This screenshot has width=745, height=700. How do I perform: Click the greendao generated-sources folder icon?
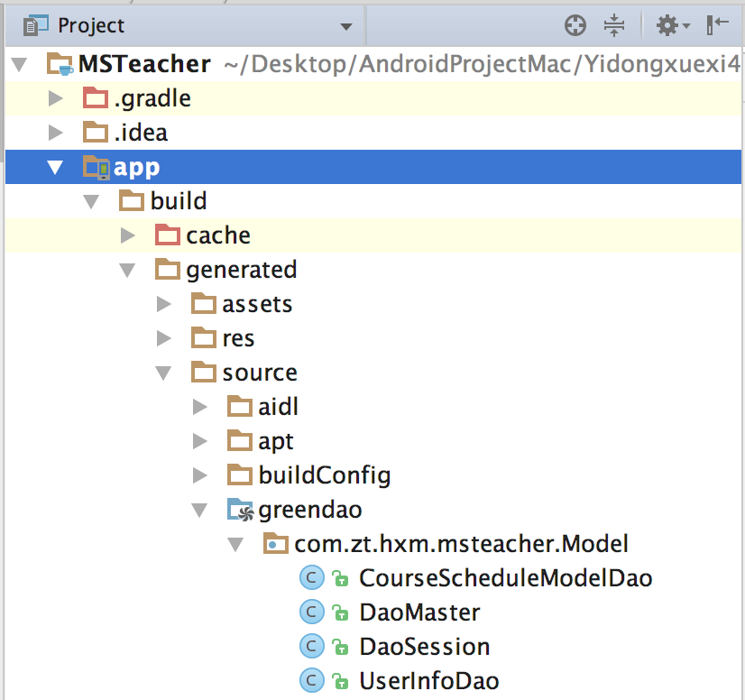[x=241, y=510]
